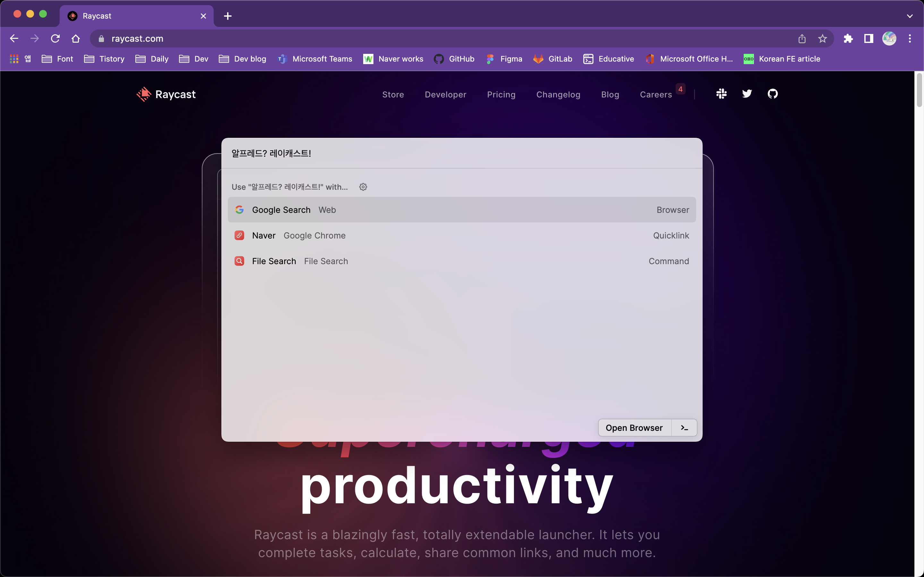Open Raycast's Twitter icon link

[747, 94]
